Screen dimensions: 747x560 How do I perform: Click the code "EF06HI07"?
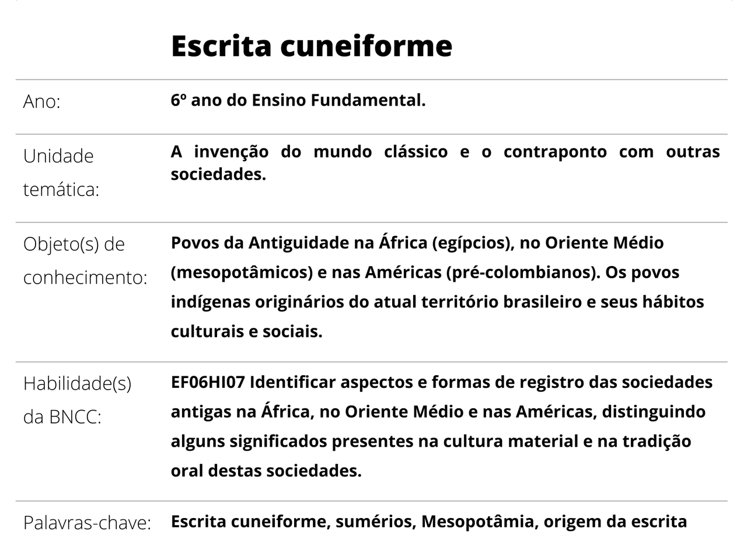pos(207,382)
